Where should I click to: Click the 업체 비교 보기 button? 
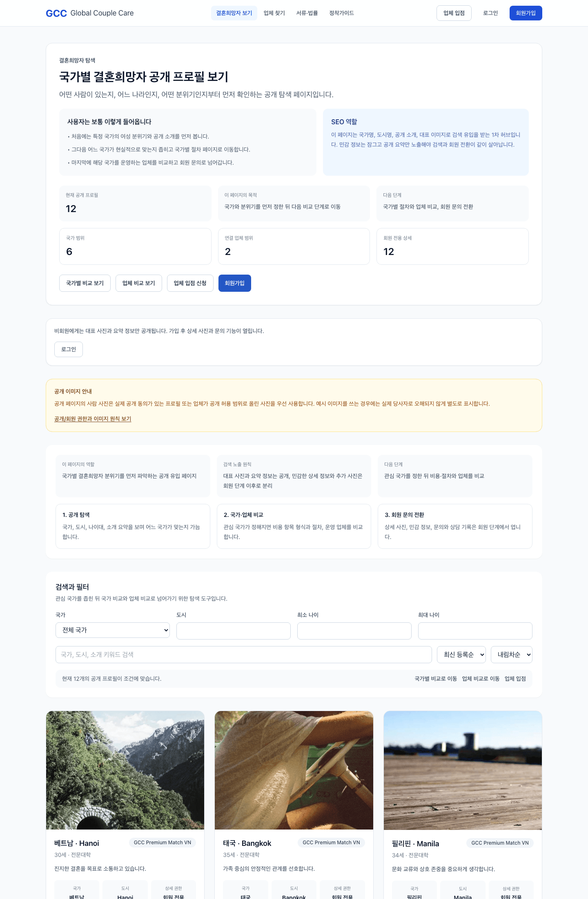(x=139, y=283)
